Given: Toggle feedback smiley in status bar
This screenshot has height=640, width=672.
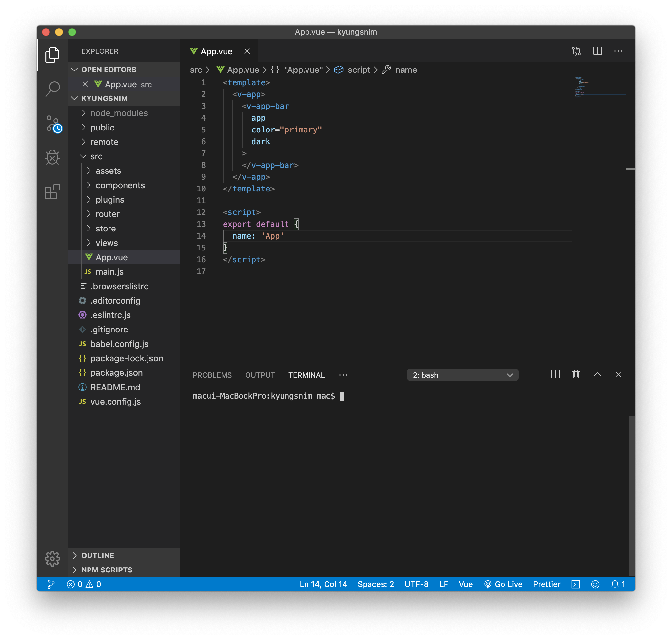Looking at the screenshot, I should (595, 584).
